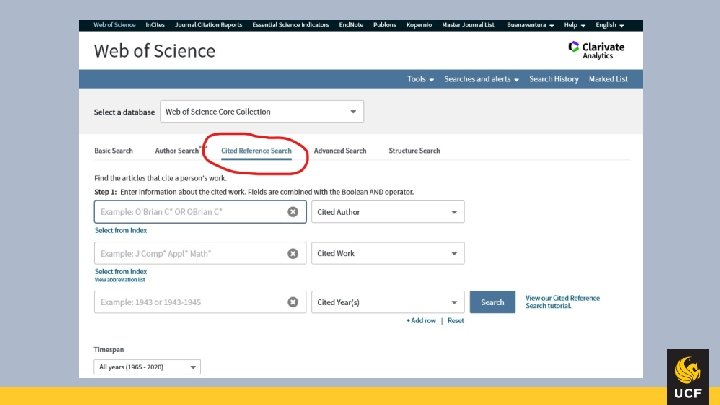Switch to the Structure Search tab

(x=414, y=151)
